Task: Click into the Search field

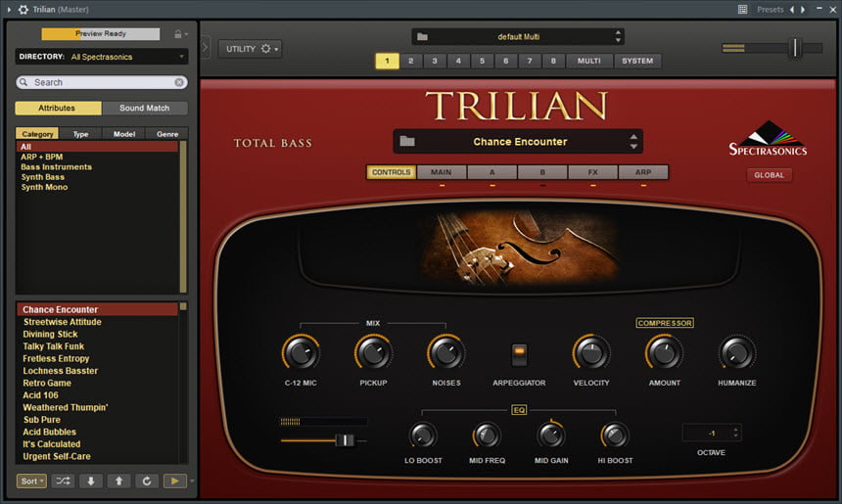Action: point(102,82)
